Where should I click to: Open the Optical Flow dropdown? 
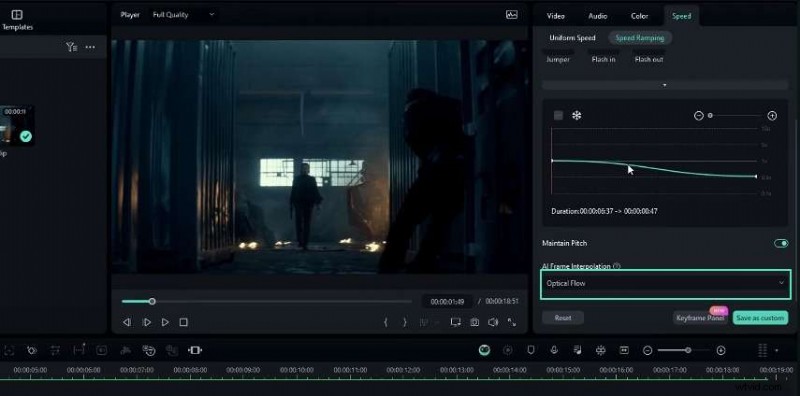click(x=665, y=283)
